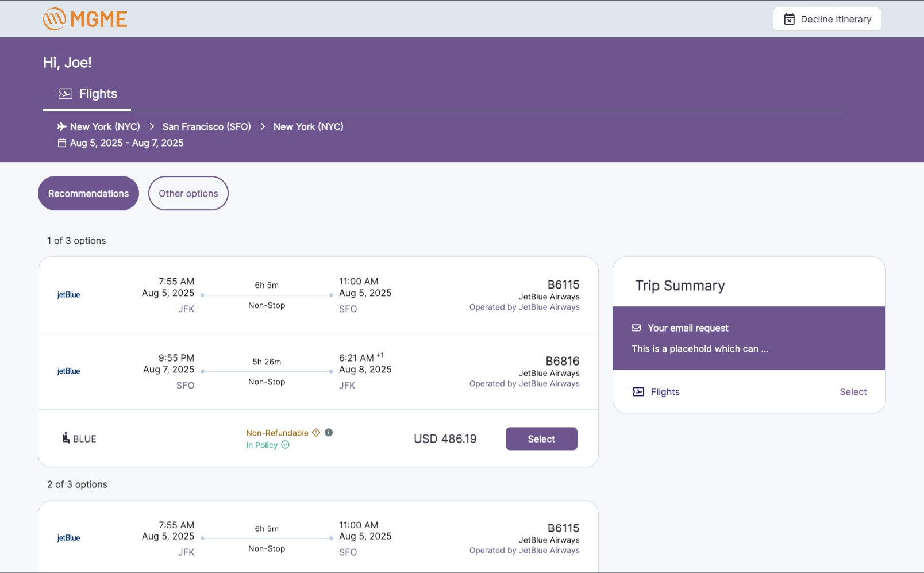Click 'Your email request' heading
Image resolution: width=924 pixels, height=573 pixels.
tap(688, 328)
